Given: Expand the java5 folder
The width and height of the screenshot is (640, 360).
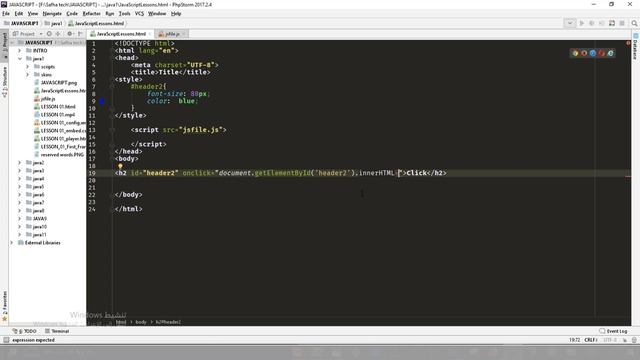Looking at the screenshot, I should 19,187.
